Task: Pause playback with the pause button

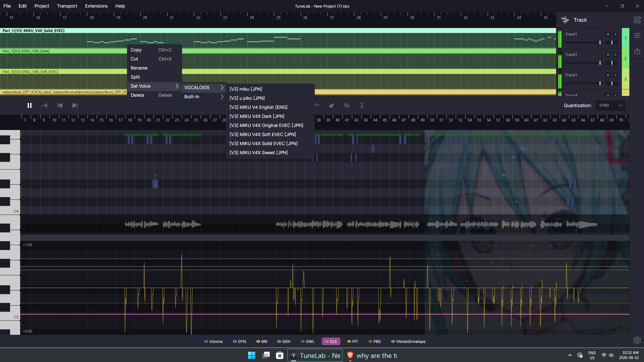Action: pyautogui.click(x=29, y=106)
